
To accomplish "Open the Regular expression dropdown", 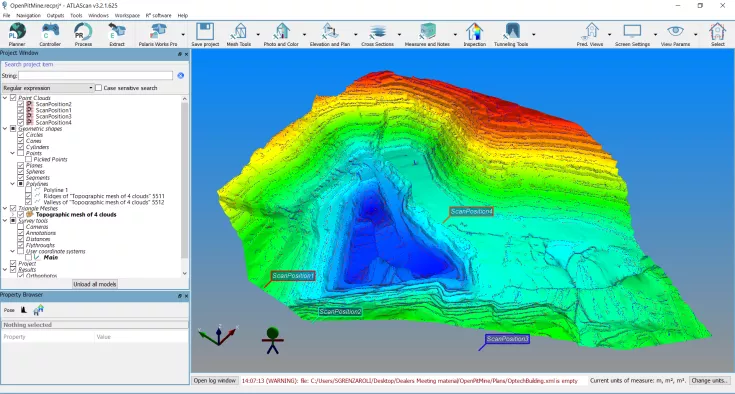I will point(48,88).
